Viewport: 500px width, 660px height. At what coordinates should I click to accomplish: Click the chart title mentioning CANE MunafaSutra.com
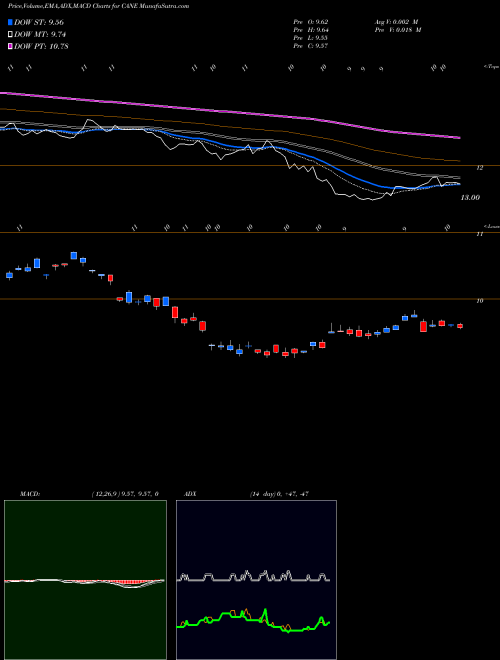[98, 6]
